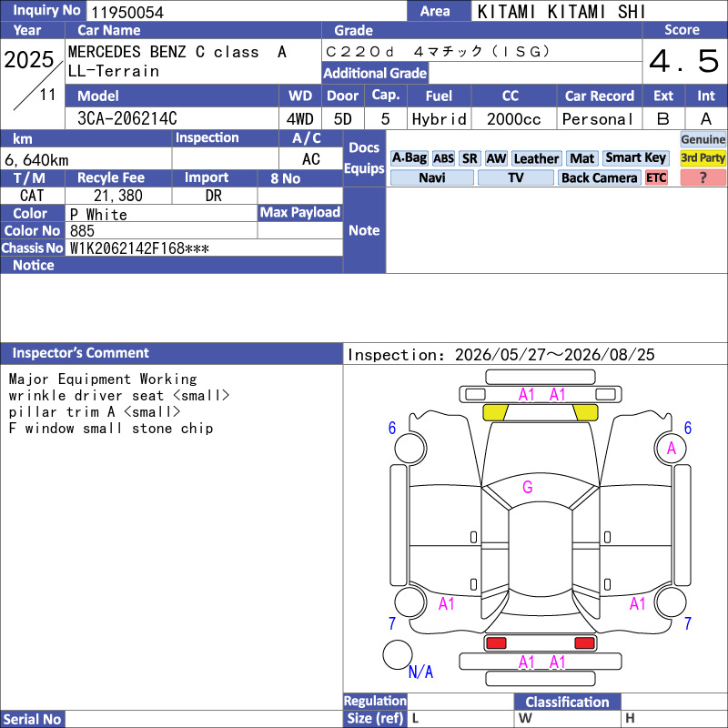The width and height of the screenshot is (728, 728).
Task: Click the N/A spare tire circle
Action: point(398,654)
